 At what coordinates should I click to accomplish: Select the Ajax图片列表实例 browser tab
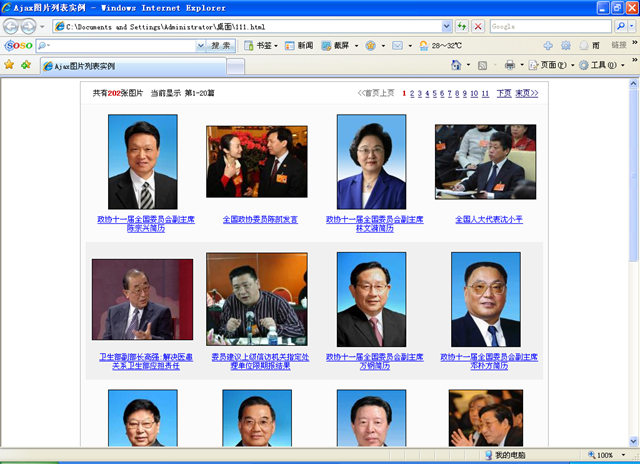[133, 66]
